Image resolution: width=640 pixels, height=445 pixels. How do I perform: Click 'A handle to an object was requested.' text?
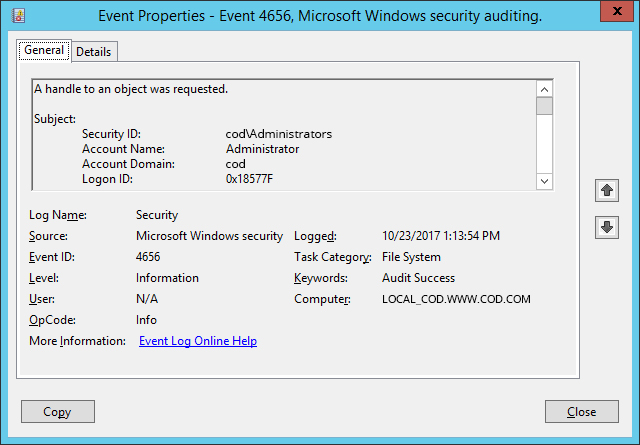[x=131, y=89]
